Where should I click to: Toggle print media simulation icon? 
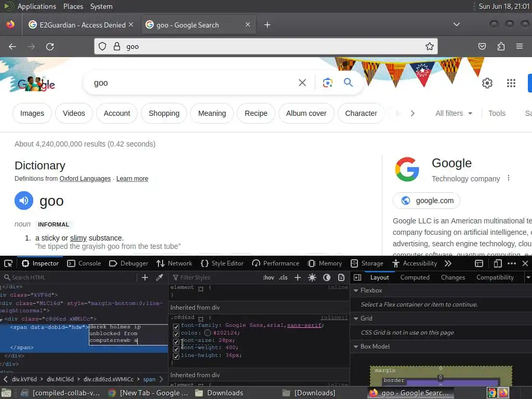tap(341, 277)
